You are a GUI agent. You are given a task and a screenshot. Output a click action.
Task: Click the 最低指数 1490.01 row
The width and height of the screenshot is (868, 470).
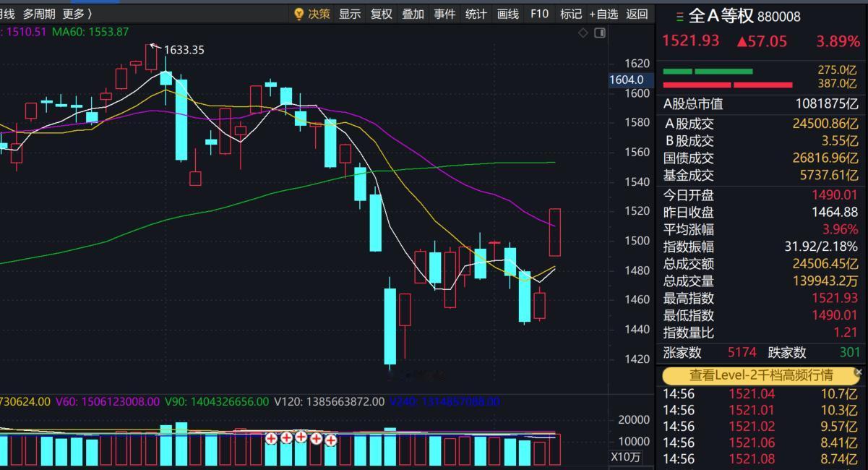point(760,315)
